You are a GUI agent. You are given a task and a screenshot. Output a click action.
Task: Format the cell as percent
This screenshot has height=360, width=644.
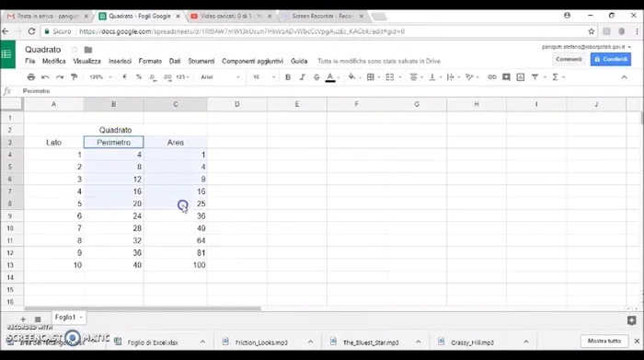click(x=139, y=76)
